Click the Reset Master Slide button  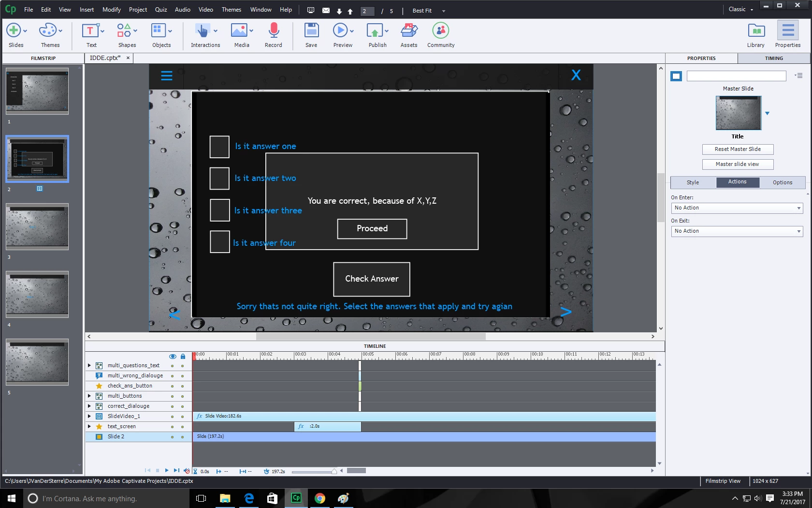(738, 149)
